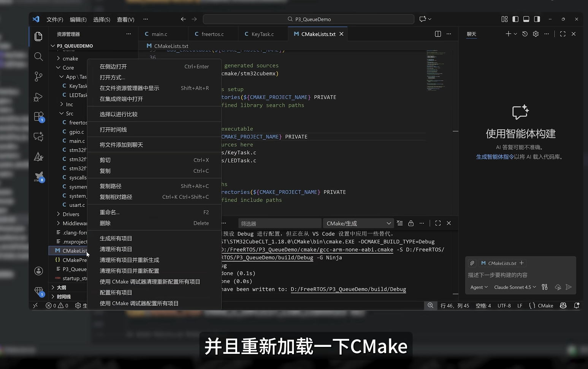The width and height of the screenshot is (588, 369).
Task: Choose 配置所有项目 from context menu
Action: [154, 293]
